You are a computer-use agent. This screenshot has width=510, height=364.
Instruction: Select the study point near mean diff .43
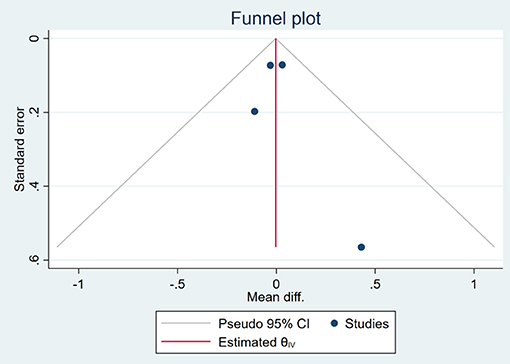click(x=361, y=247)
